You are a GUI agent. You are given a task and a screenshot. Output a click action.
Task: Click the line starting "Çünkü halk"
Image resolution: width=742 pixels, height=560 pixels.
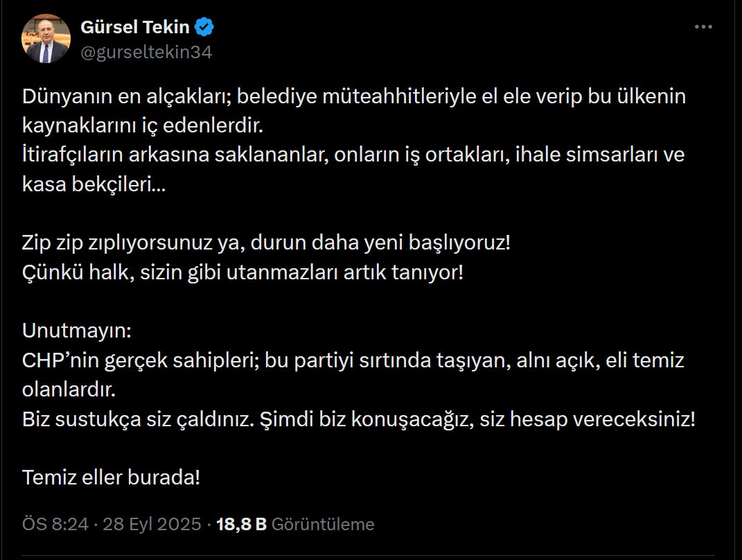tap(242, 272)
